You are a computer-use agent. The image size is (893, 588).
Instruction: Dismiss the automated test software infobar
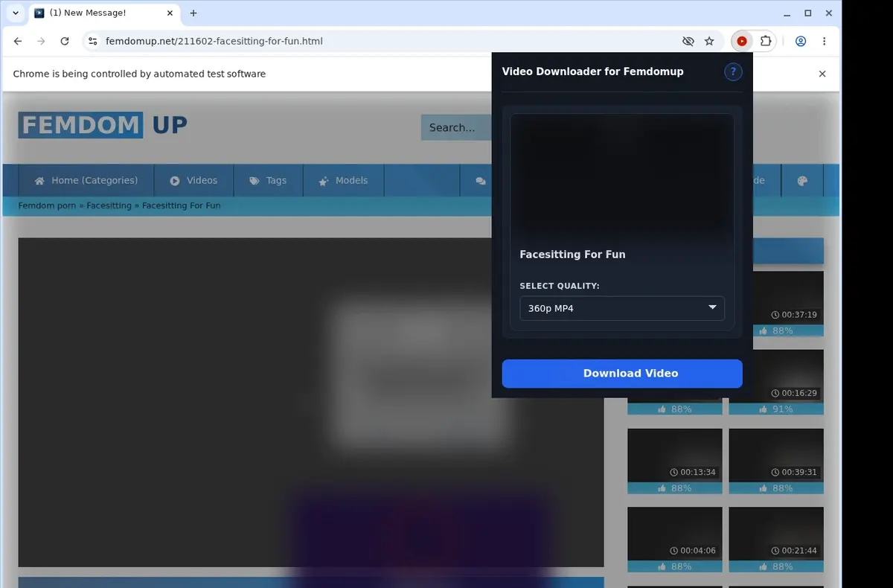(822, 74)
